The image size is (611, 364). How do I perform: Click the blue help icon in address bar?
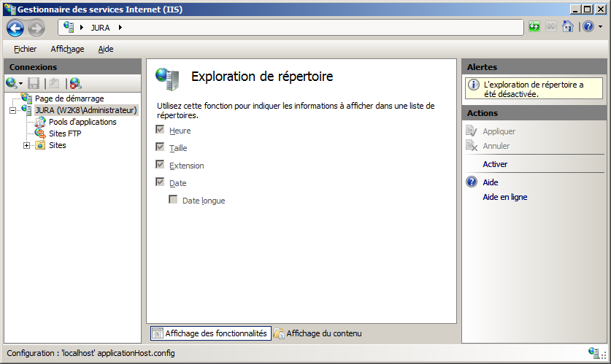588,27
